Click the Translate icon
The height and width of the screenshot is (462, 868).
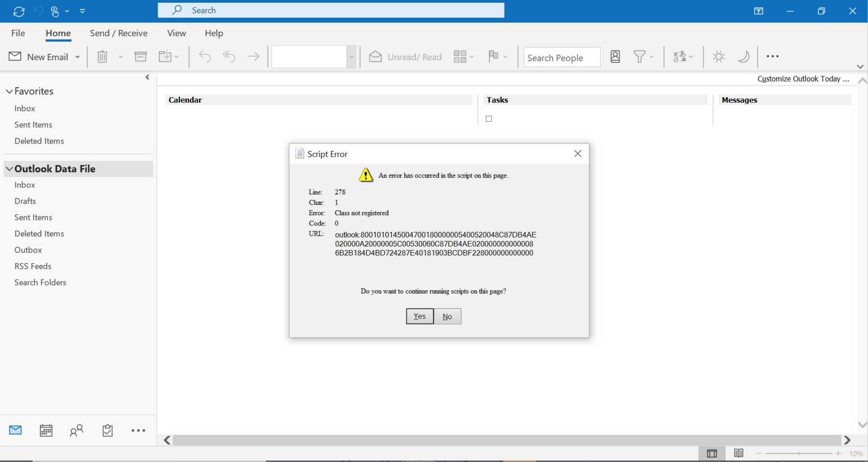click(x=679, y=57)
